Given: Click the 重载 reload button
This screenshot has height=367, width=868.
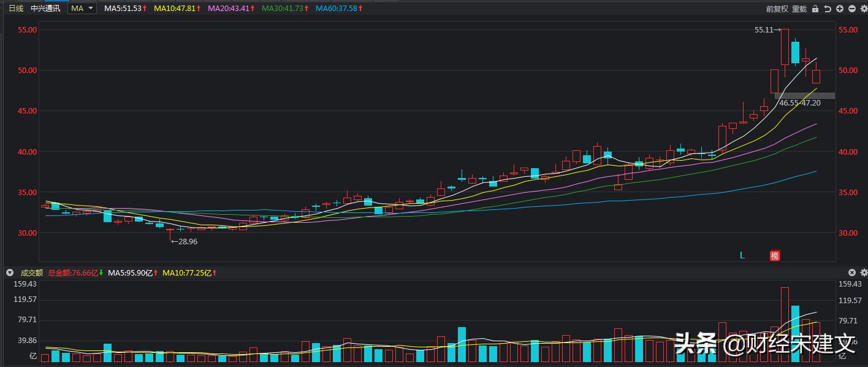Looking at the screenshot, I should (x=799, y=9).
